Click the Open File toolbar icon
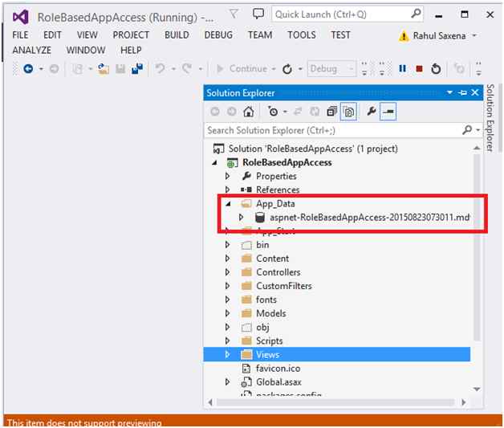Screen dimensions: 504x428 [x=104, y=68]
